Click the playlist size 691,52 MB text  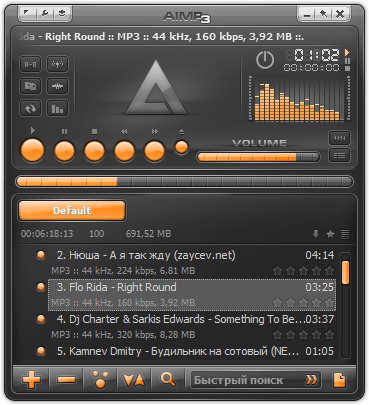coord(148,234)
